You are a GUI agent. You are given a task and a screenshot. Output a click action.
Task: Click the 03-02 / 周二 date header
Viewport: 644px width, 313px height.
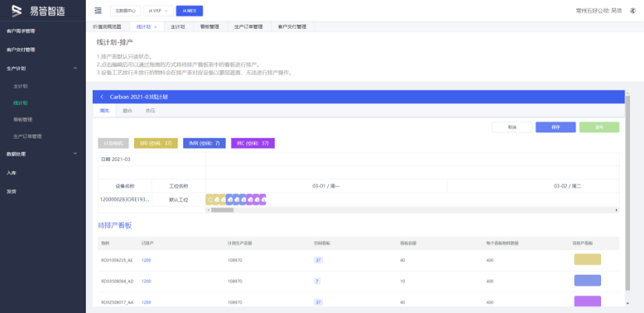[567, 186]
